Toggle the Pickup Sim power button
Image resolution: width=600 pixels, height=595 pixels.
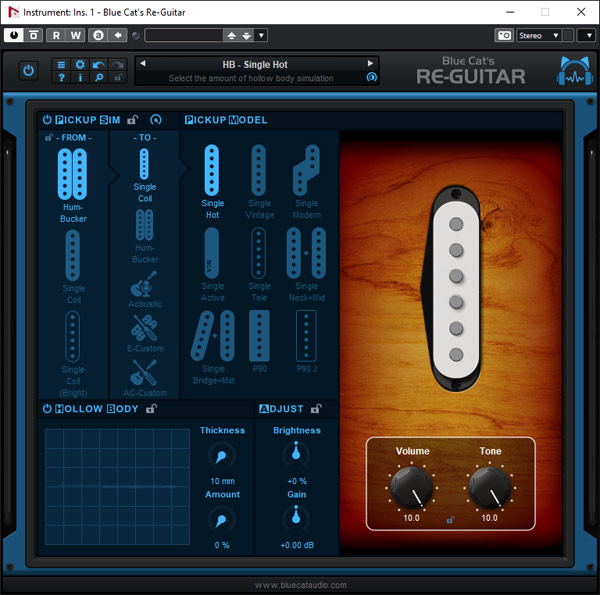point(47,120)
